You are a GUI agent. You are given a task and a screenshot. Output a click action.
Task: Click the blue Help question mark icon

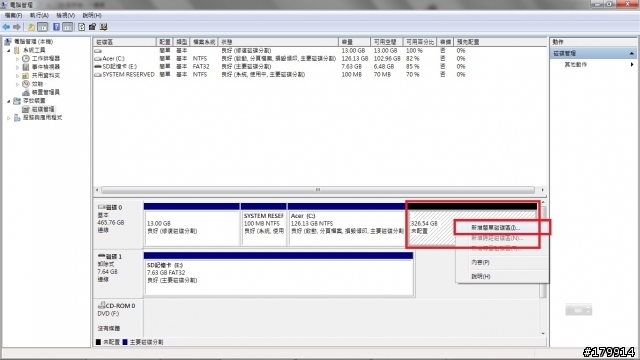coord(56,27)
